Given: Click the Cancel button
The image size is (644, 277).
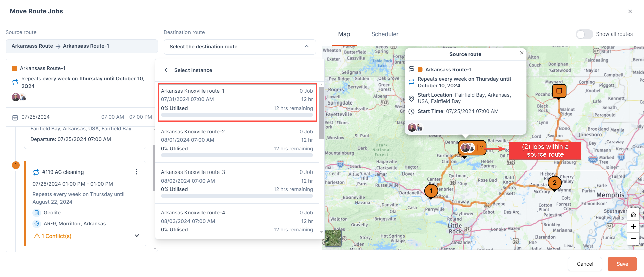Looking at the screenshot, I should click(x=585, y=264).
